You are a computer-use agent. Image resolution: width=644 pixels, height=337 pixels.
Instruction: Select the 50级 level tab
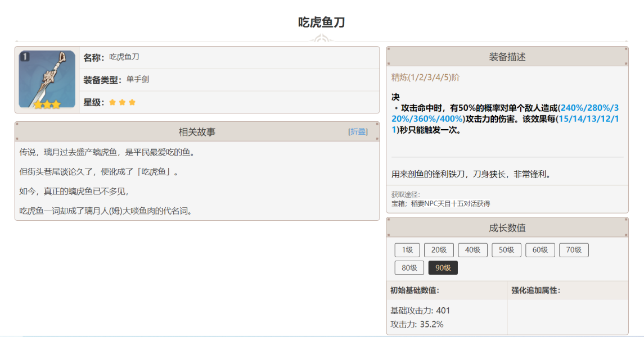tap(506, 250)
